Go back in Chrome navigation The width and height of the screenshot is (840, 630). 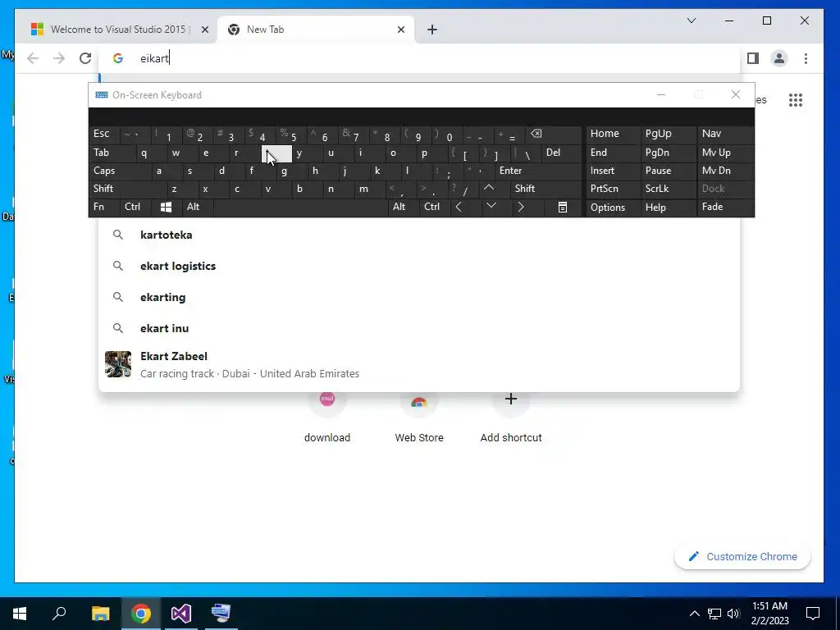point(33,58)
